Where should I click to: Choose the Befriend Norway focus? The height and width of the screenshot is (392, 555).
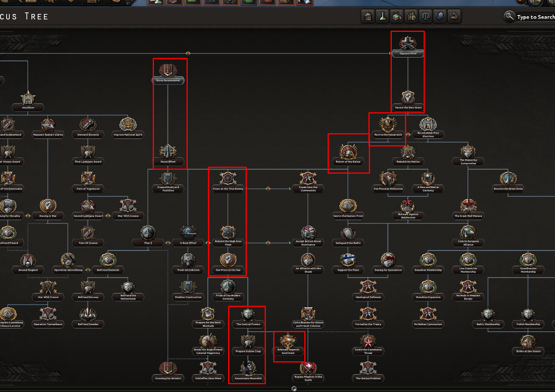[x=88, y=290]
